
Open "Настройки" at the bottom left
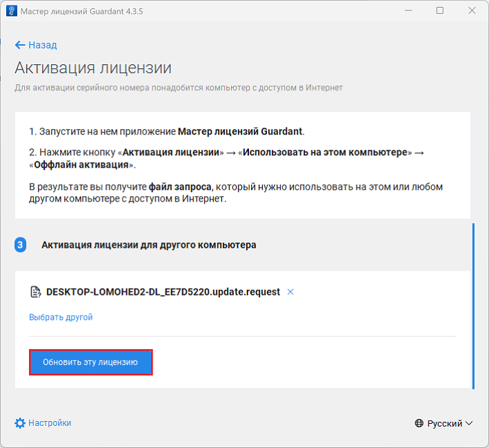click(50, 423)
